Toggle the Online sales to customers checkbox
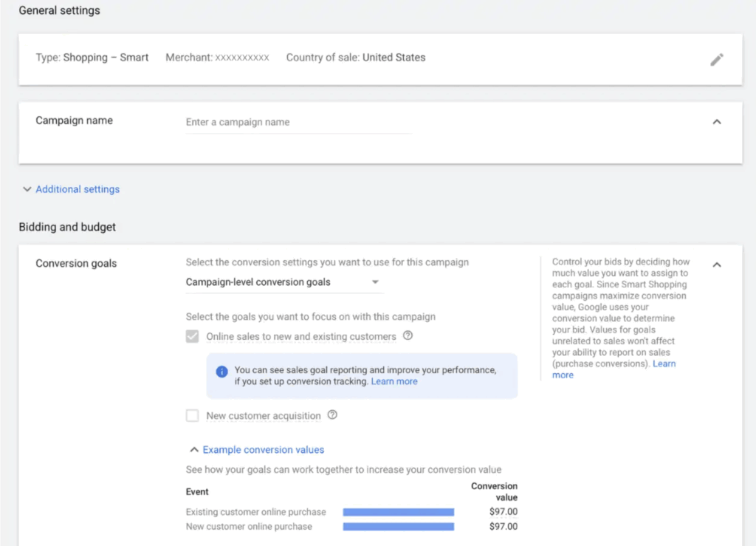756x546 pixels. [193, 336]
